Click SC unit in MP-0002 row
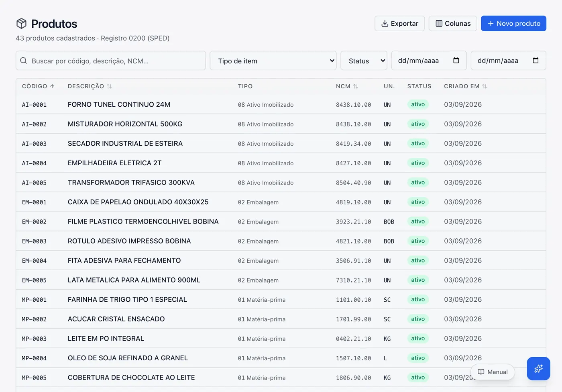The width and height of the screenshot is (562, 392). pos(387,319)
